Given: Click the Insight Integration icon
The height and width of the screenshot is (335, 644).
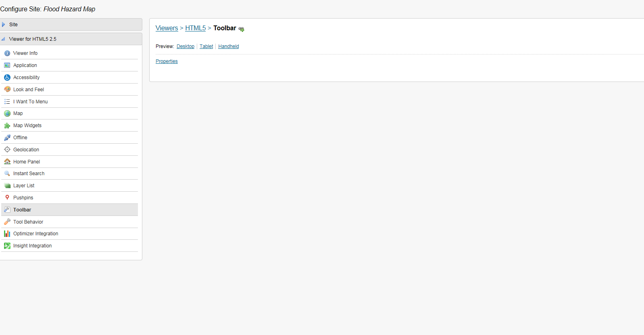Looking at the screenshot, I should point(7,246).
